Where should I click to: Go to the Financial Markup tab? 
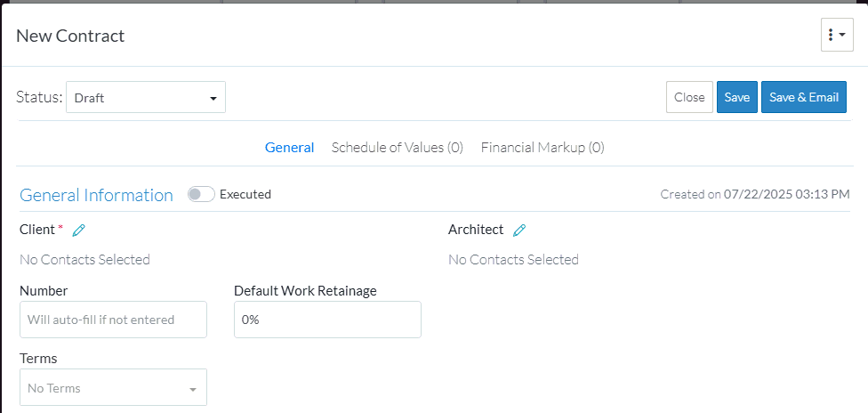point(542,148)
